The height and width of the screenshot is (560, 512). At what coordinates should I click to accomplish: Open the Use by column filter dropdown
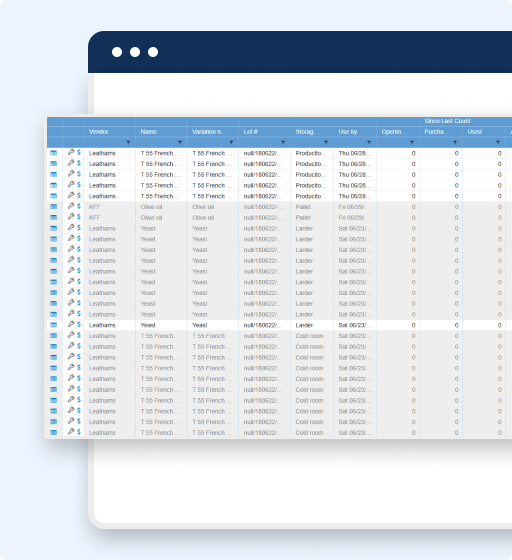(x=369, y=142)
